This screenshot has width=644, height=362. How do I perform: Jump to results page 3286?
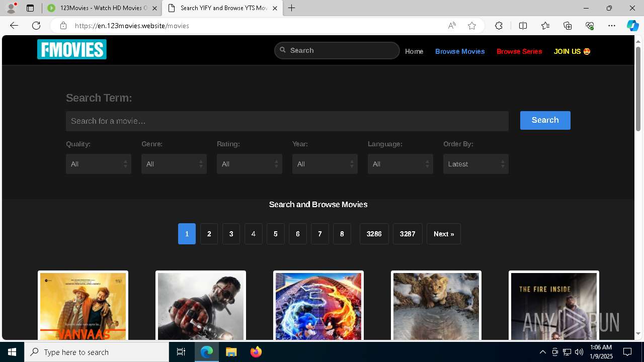[374, 234]
